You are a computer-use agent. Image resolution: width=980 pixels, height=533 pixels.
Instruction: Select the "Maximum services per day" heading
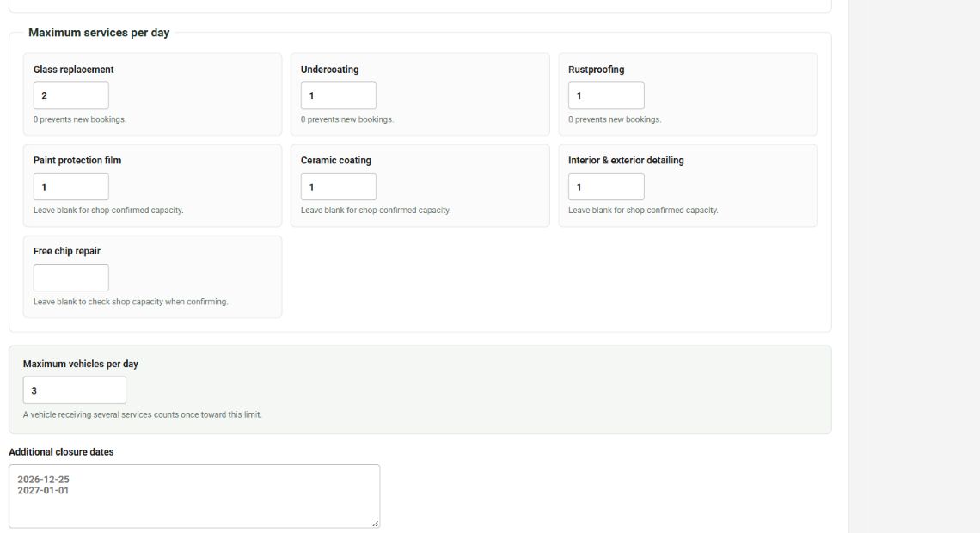click(x=99, y=33)
